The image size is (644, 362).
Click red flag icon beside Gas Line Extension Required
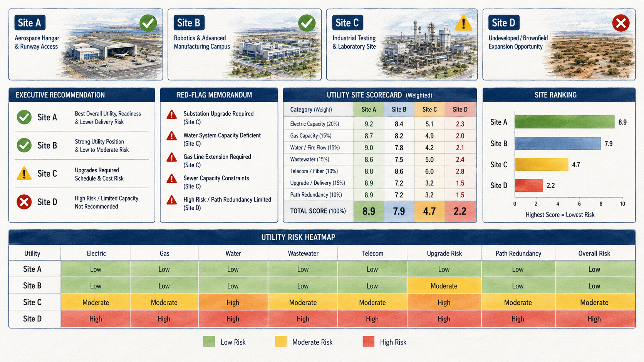172,158
